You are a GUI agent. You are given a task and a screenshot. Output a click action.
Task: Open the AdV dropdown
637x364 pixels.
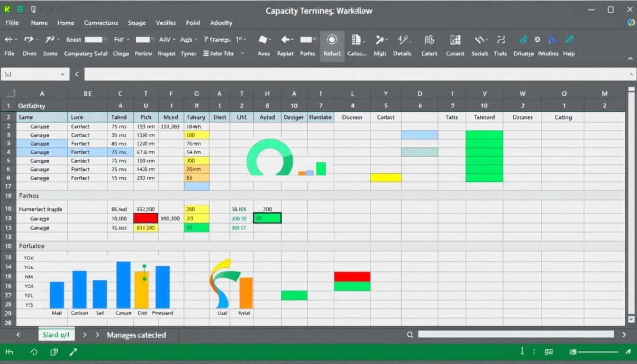click(174, 40)
